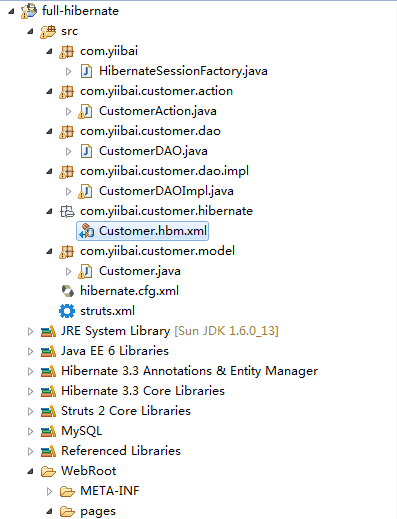Expand the Hibernate 3.3 Core Libraries node
Image resolution: width=397 pixels, height=519 pixels.
point(30,391)
